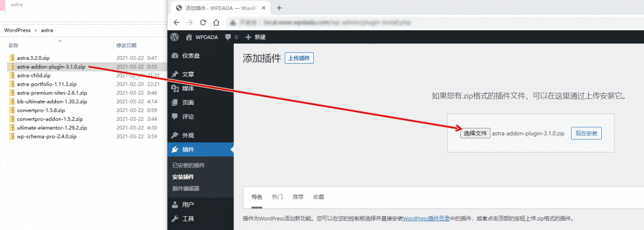Select astra-portfolio-1.11.3.zip in Explorer
The image size is (644, 230).
(x=47, y=84)
